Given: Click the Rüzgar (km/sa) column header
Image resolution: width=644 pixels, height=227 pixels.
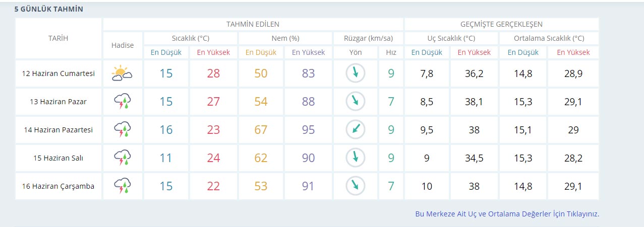Looking at the screenshot, I should click(x=368, y=38).
